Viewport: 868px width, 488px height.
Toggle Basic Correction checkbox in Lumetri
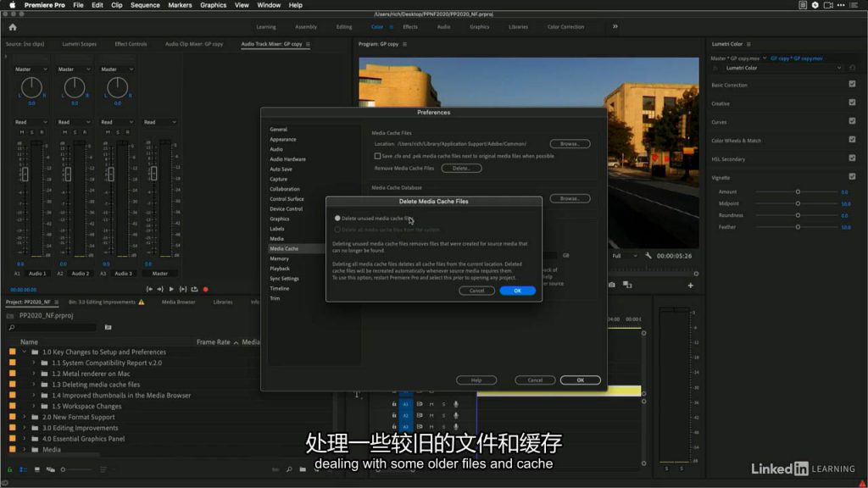[852, 84]
